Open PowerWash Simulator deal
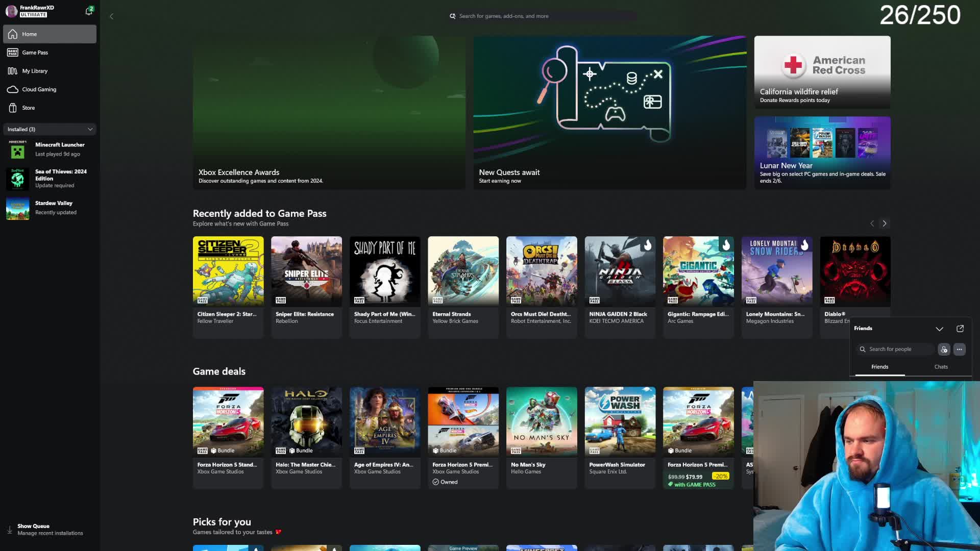The width and height of the screenshot is (980, 551). 620,438
